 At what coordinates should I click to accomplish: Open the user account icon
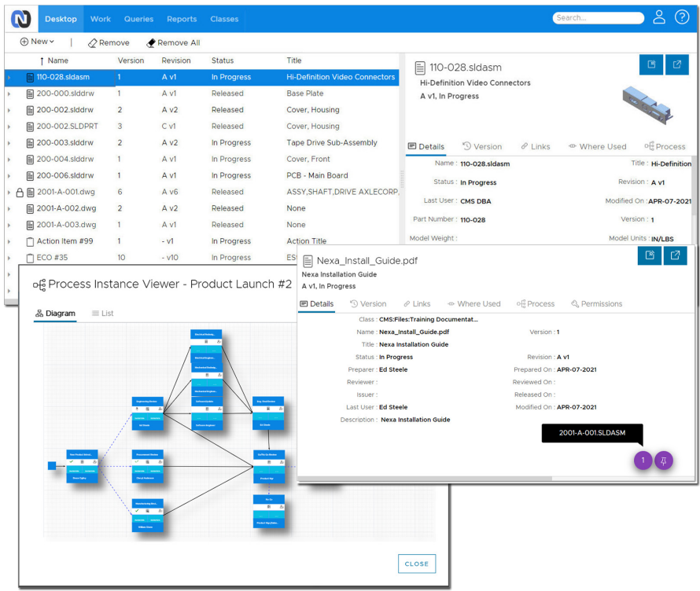point(659,17)
